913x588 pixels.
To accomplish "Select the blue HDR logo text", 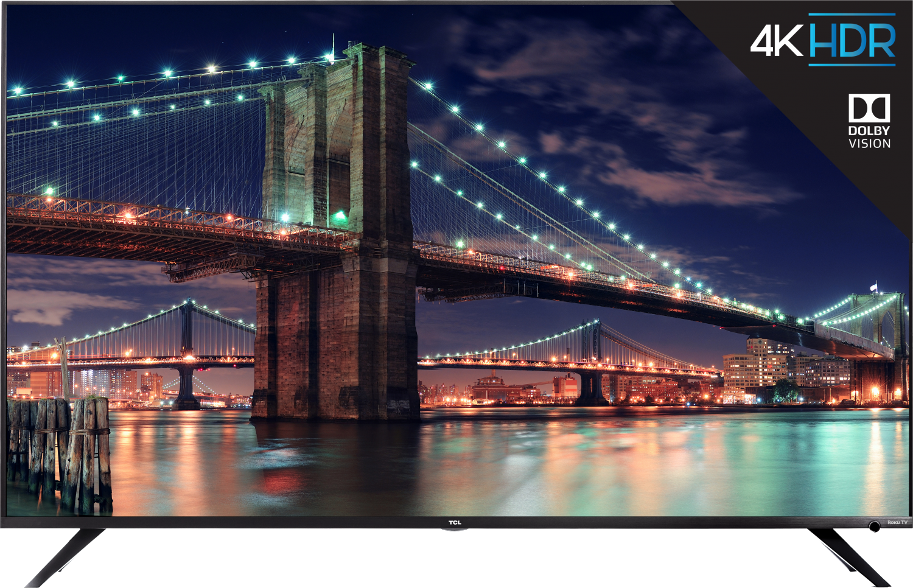I will click(852, 40).
